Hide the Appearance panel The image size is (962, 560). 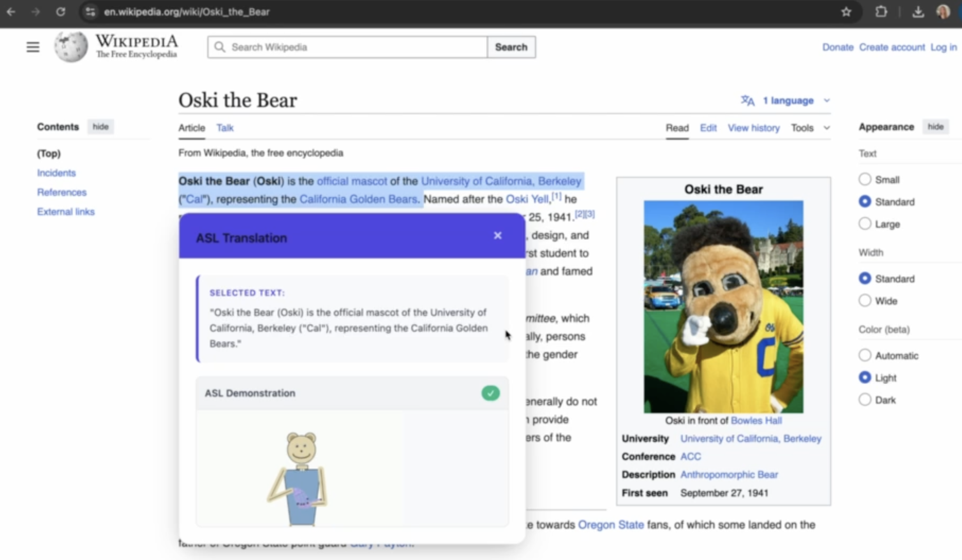[935, 127]
